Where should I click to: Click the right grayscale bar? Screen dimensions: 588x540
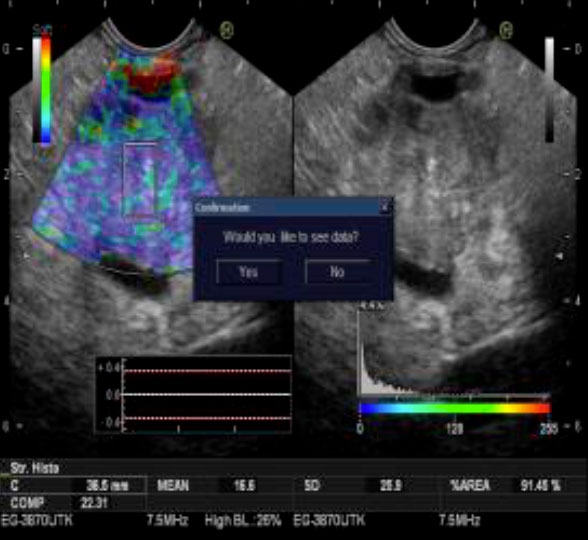549,89
